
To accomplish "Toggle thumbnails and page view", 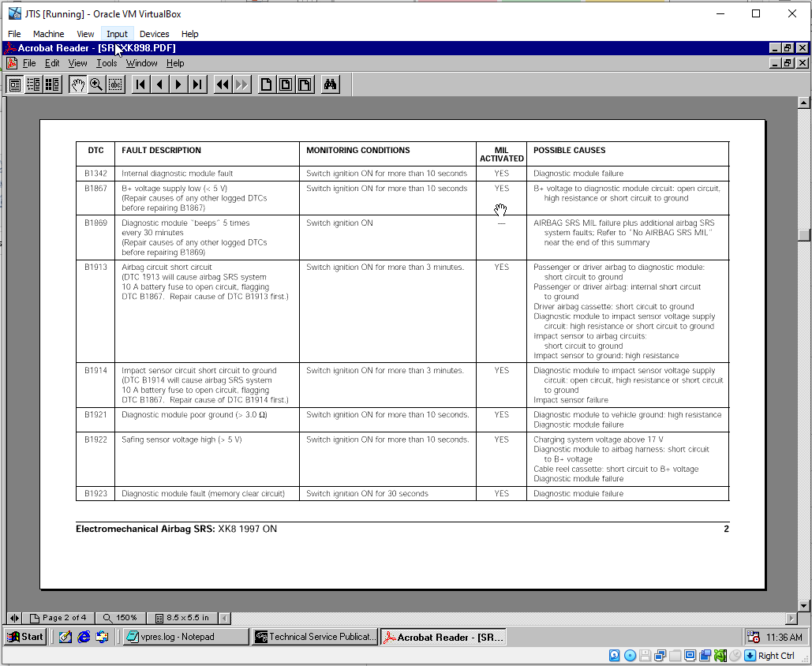I will click(x=52, y=84).
